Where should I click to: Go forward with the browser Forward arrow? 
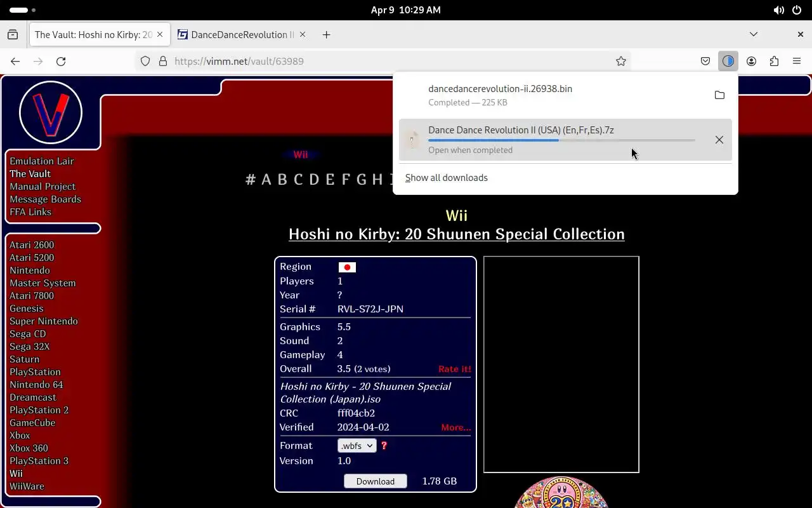(x=38, y=62)
